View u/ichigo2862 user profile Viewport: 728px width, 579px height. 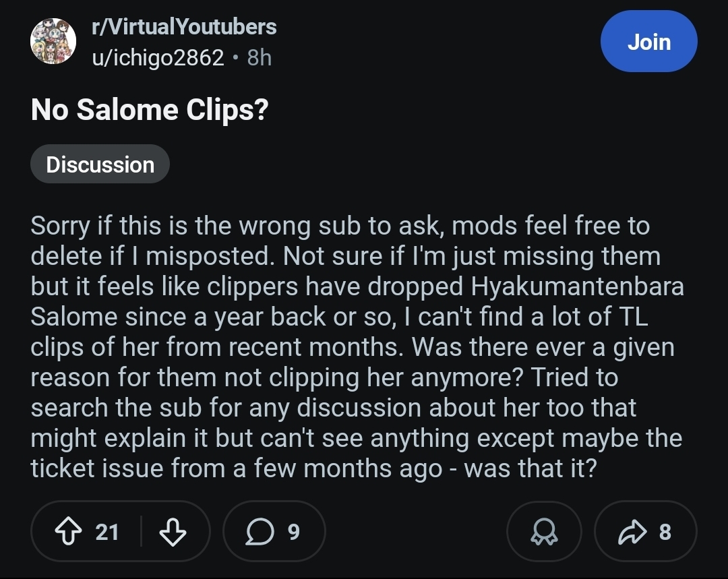(x=158, y=58)
